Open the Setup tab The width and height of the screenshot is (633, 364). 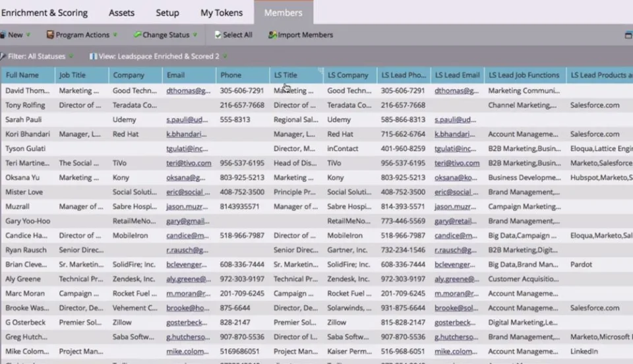point(167,13)
